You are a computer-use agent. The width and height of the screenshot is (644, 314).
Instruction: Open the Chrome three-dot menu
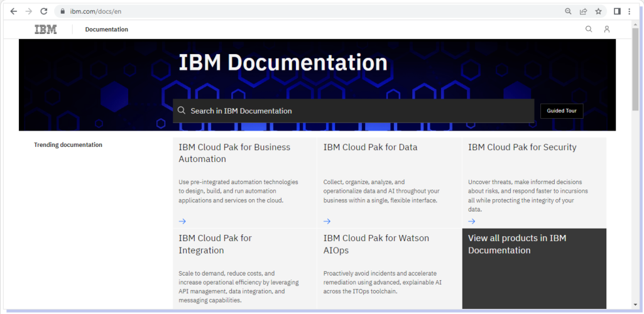point(629,11)
